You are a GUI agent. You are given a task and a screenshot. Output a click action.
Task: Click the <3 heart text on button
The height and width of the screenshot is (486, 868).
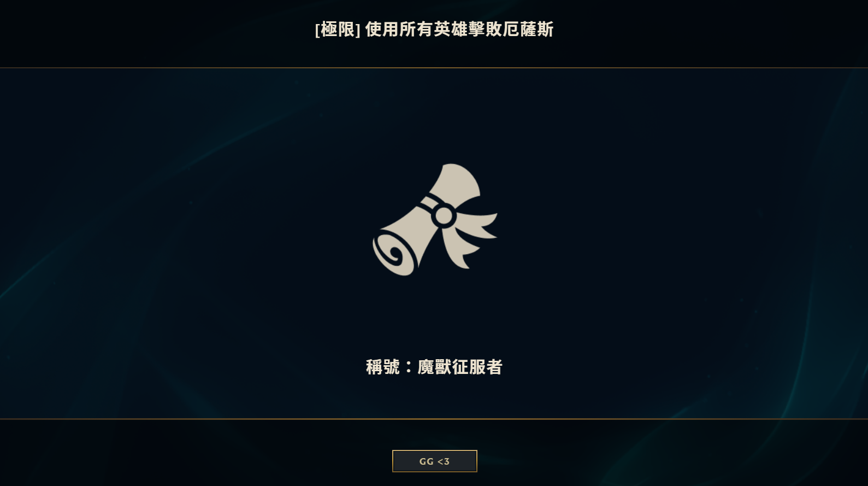(x=444, y=461)
